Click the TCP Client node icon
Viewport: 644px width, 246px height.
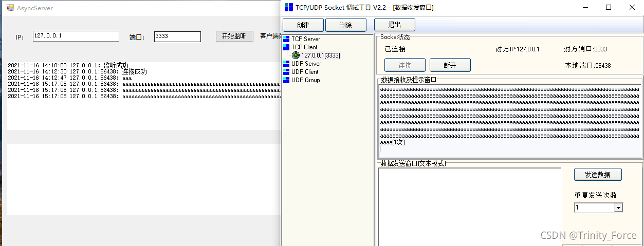pyautogui.click(x=286, y=47)
